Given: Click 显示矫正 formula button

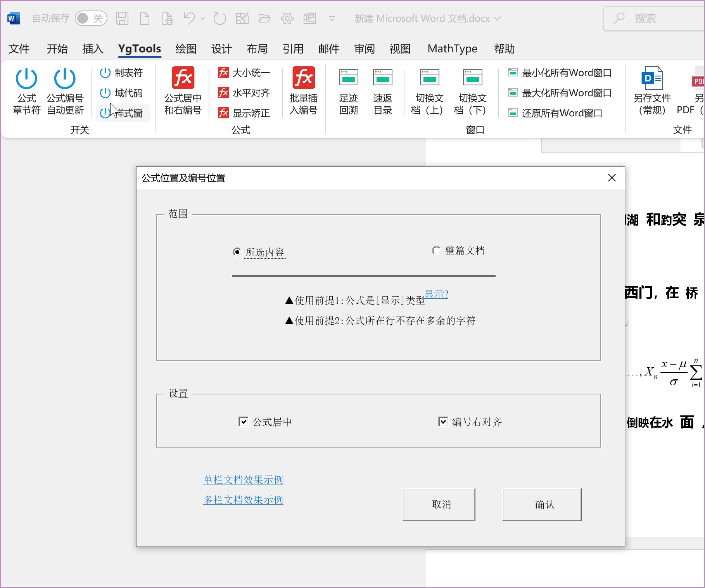Looking at the screenshot, I should tap(244, 113).
